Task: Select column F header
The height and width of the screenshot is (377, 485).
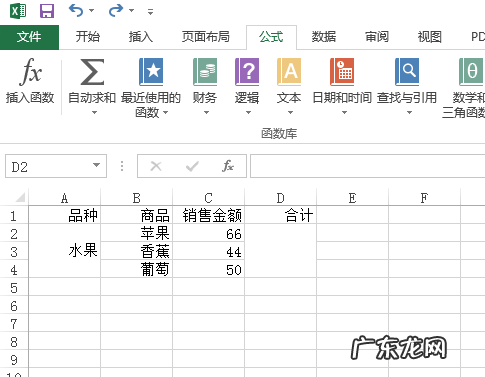Action: coord(424,198)
